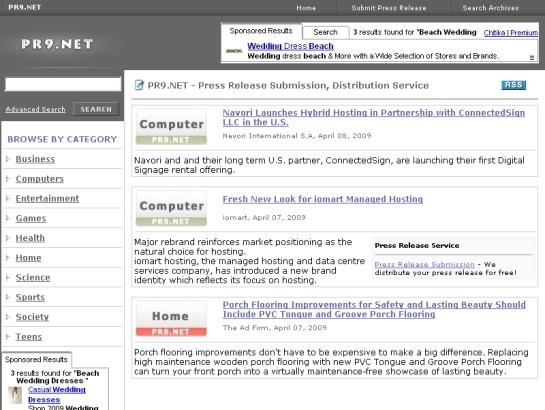
Task: Open the Porch Flooring Improvements article
Action: (x=374, y=309)
